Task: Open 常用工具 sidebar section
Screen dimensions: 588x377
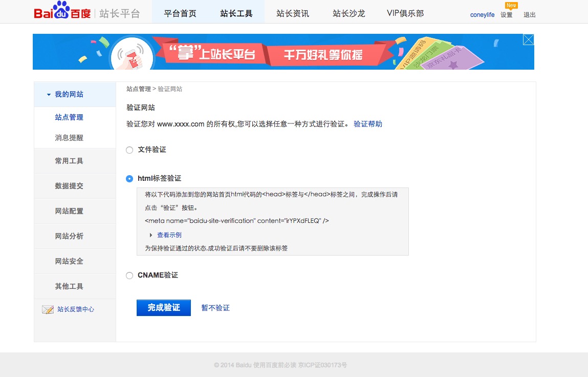Action: click(75, 161)
